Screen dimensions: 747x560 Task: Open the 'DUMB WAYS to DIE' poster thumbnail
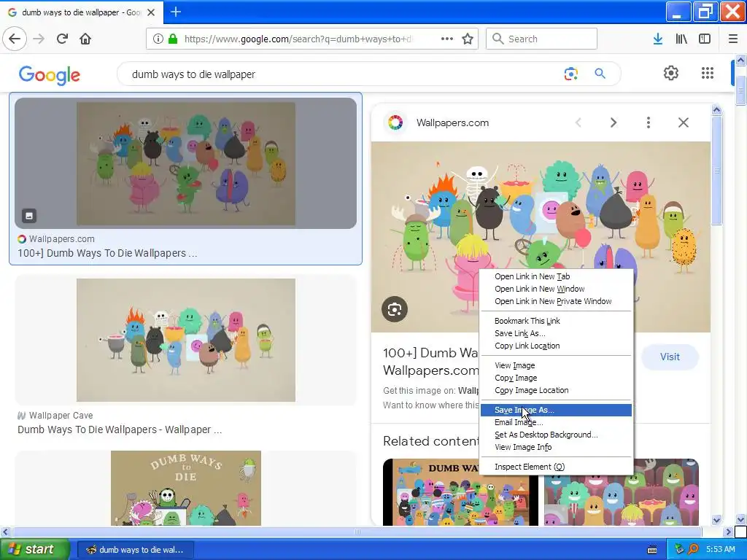(x=186, y=488)
